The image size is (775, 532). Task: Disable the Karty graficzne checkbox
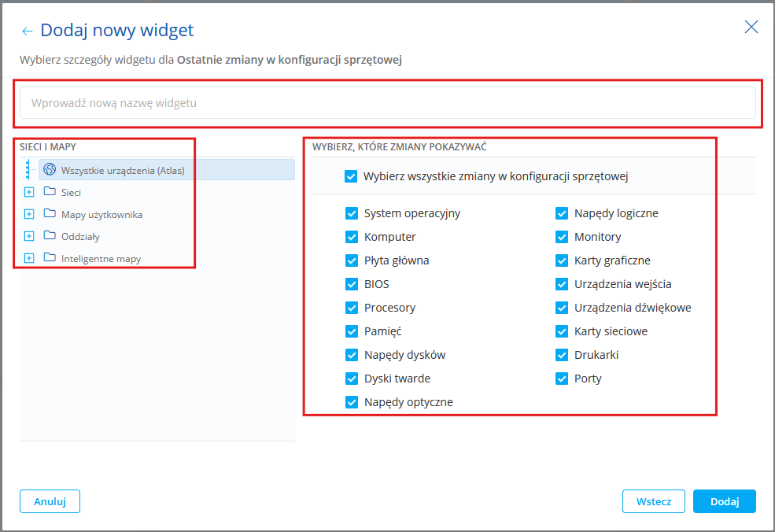(x=562, y=260)
